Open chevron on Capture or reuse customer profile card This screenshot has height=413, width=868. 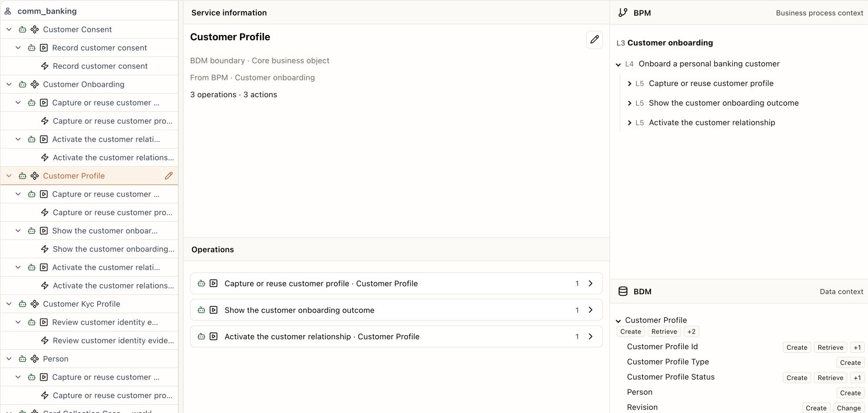pyautogui.click(x=590, y=283)
